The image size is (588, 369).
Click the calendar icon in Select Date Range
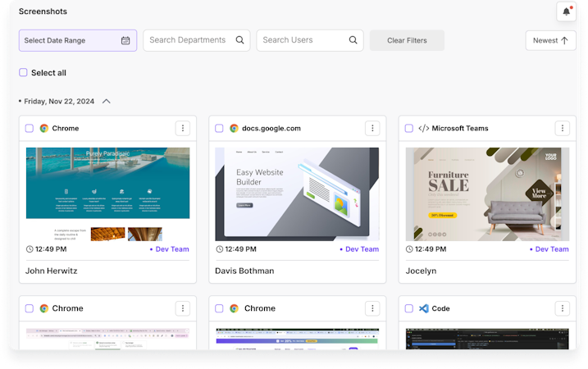[125, 40]
